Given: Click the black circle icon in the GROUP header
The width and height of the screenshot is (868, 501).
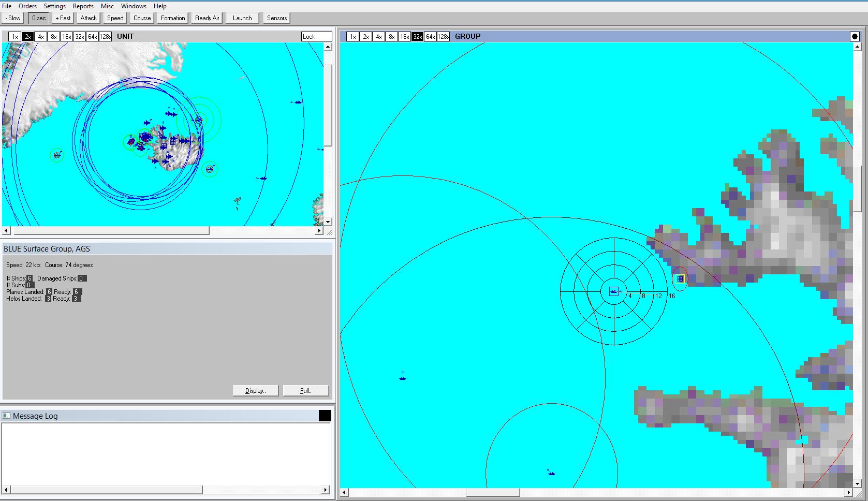Looking at the screenshot, I should point(855,36).
